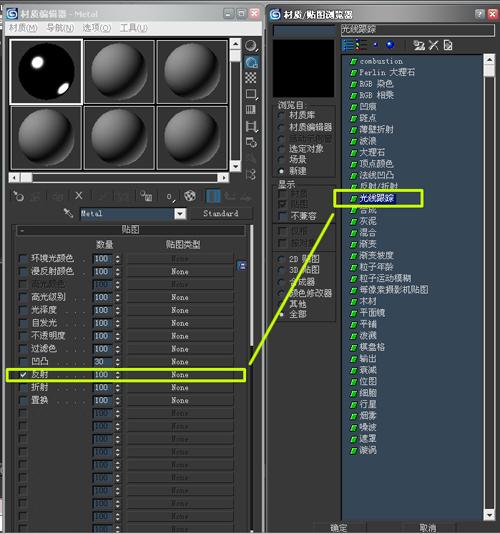Select 光线跟踪 in the map list
The width and height of the screenshot is (500, 534).
click(377, 199)
